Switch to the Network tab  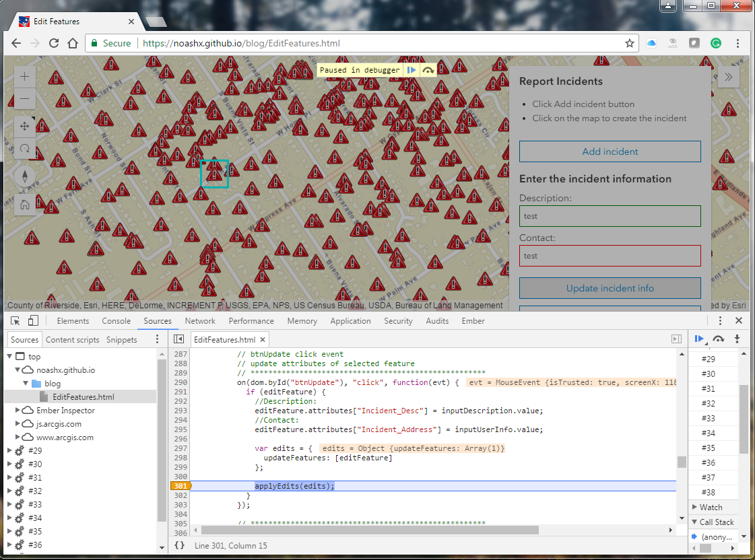[200, 321]
